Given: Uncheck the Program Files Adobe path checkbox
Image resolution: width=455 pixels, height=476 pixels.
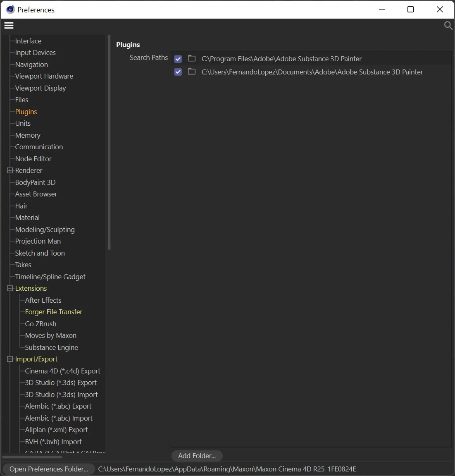Looking at the screenshot, I should pos(178,59).
